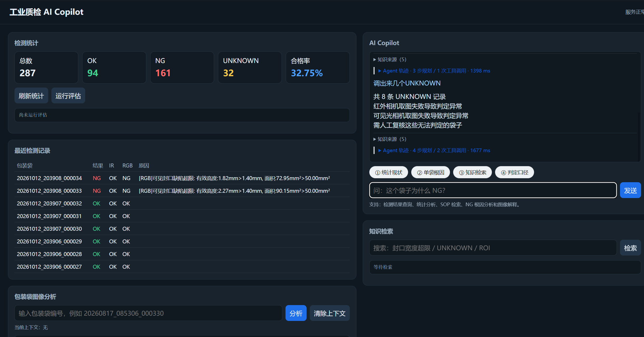Click the 当前上下文: 无 label
644x337 pixels.
(31, 327)
